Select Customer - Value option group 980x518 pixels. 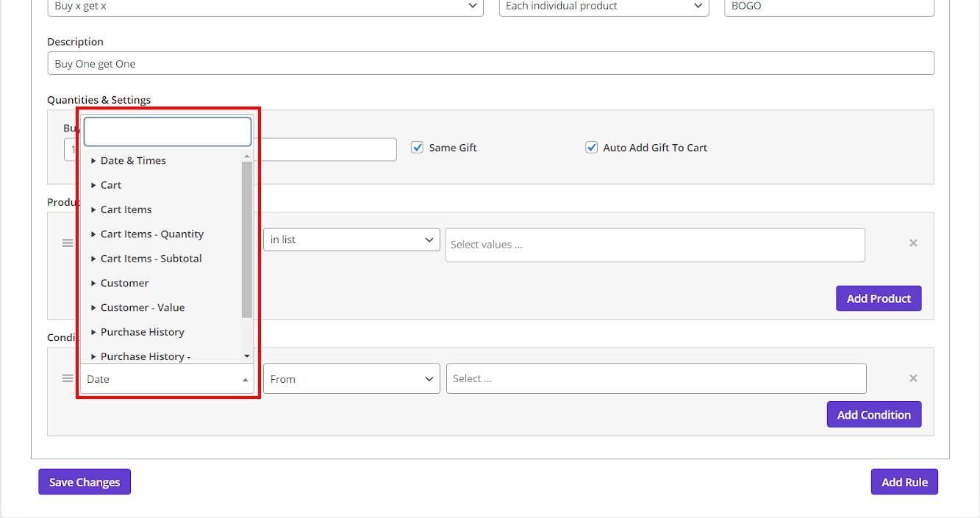pos(142,308)
